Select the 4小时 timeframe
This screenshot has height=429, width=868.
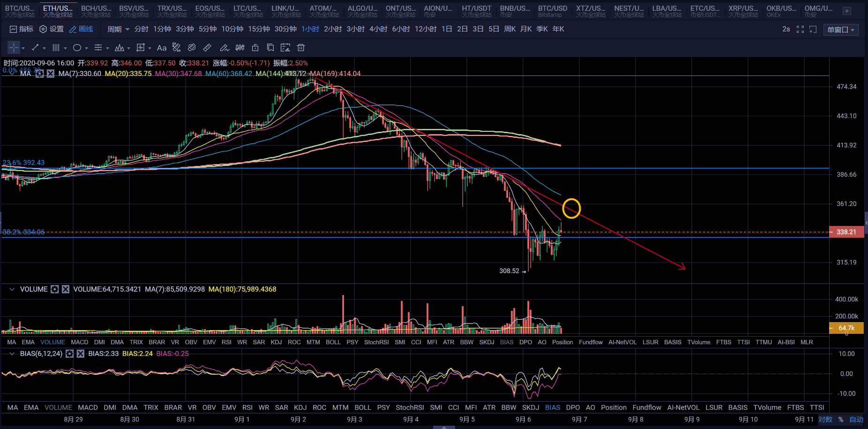[x=378, y=29]
